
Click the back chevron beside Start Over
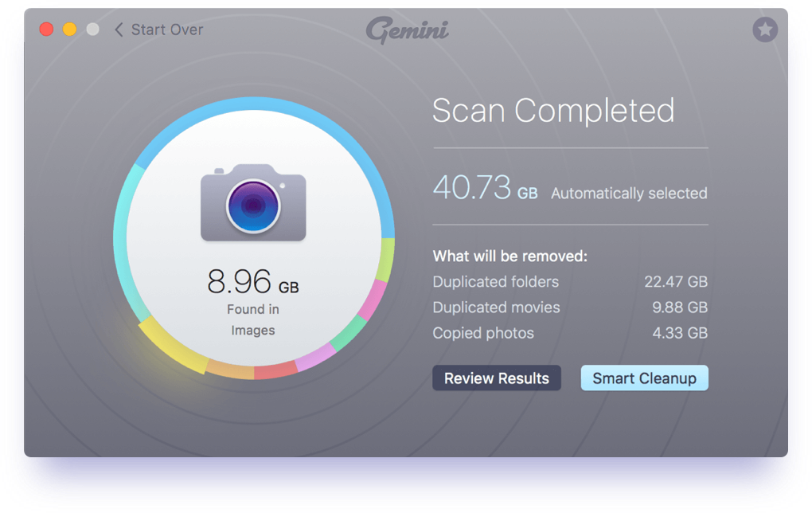pos(118,29)
